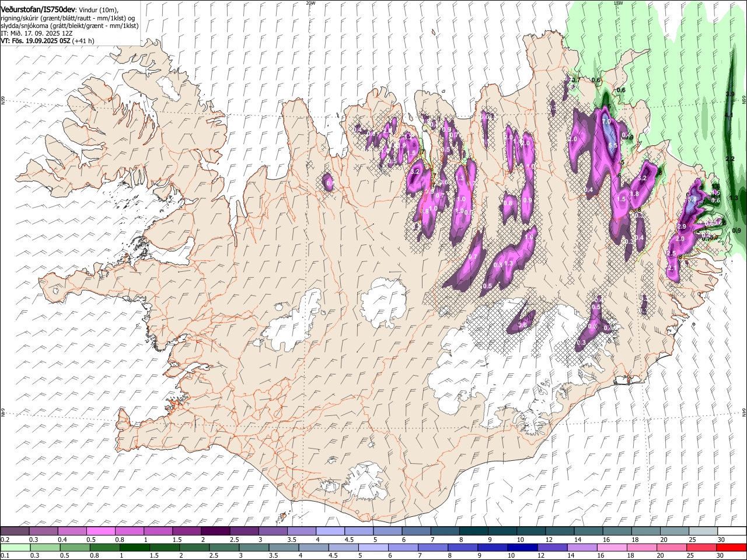Click the 2.2 rain value offshore east
Screen dimensions: 747x560
tap(730, 159)
